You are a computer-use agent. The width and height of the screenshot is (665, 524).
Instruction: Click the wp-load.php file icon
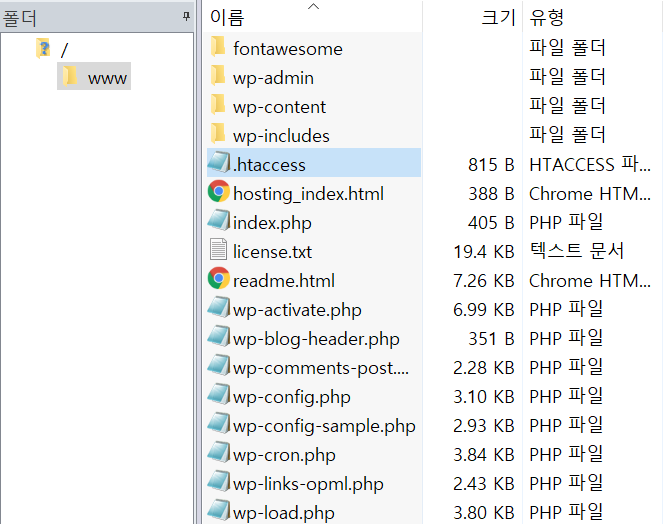pyautogui.click(x=219, y=510)
